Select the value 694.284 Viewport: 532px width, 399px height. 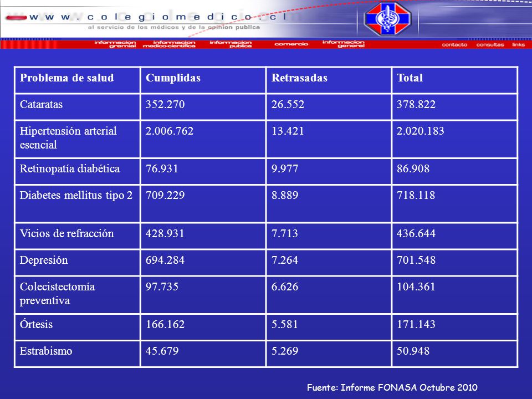click(x=165, y=260)
